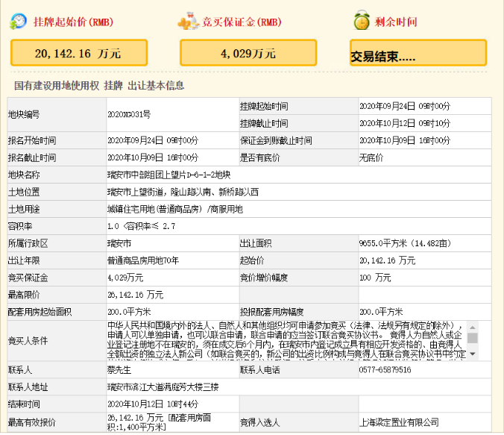504x435 pixels.
Task: Click scroll-up arrow in 竞买人条件 text box
Action: click(472, 327)
